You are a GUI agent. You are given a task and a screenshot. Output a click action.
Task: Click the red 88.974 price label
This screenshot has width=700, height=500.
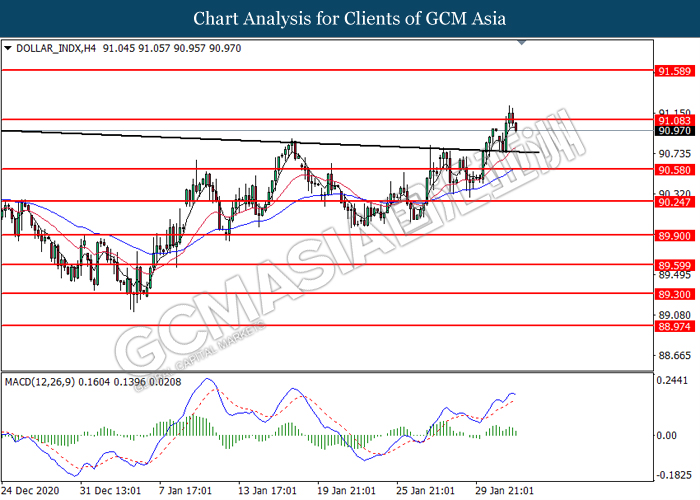point(675,326)
